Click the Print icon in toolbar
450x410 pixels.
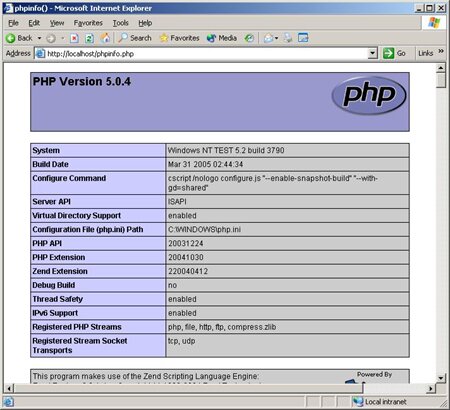288,38
